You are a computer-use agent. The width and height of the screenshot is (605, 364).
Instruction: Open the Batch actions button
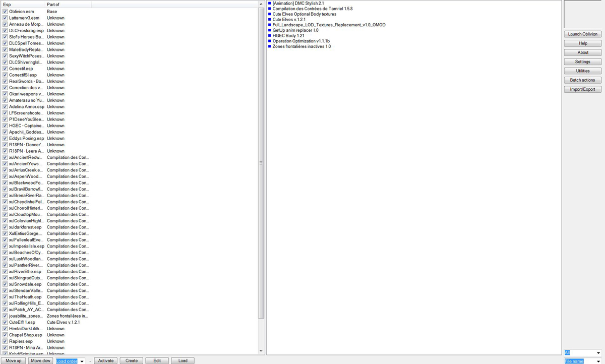pyautogui.click(x=582, y=80)
